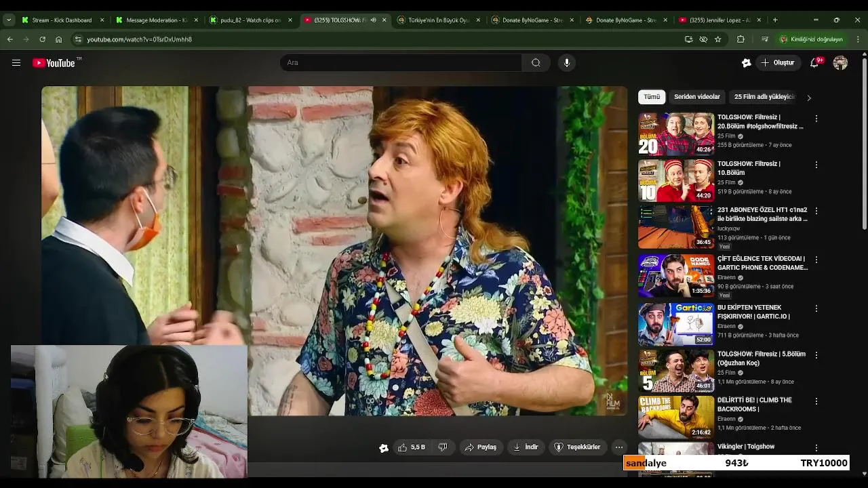Viewport: 868px width, 488px height.
Task: Switch to the Message Moderation tab
Action: 156,20
